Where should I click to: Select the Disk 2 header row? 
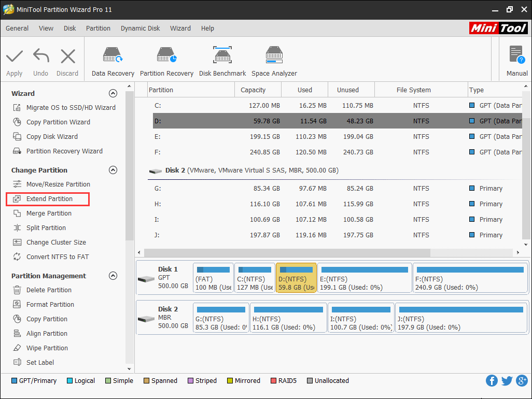[x=334, y=170]
